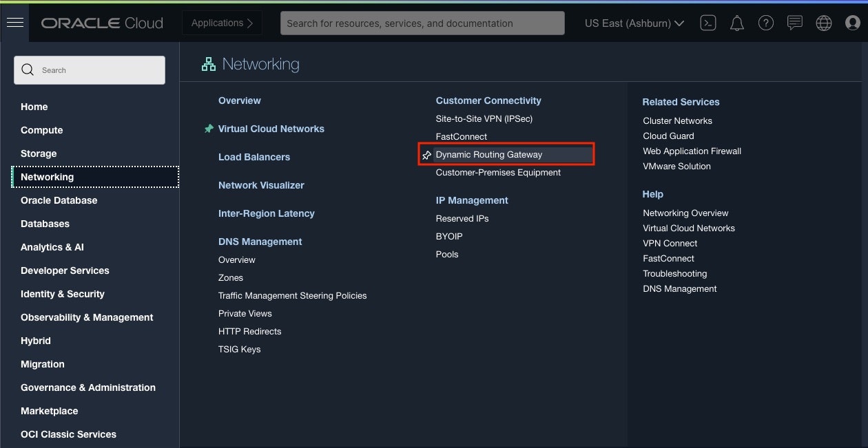Open Traffic Management Steering Policies
Screen dimensions: 868x448
coord(293,295)
